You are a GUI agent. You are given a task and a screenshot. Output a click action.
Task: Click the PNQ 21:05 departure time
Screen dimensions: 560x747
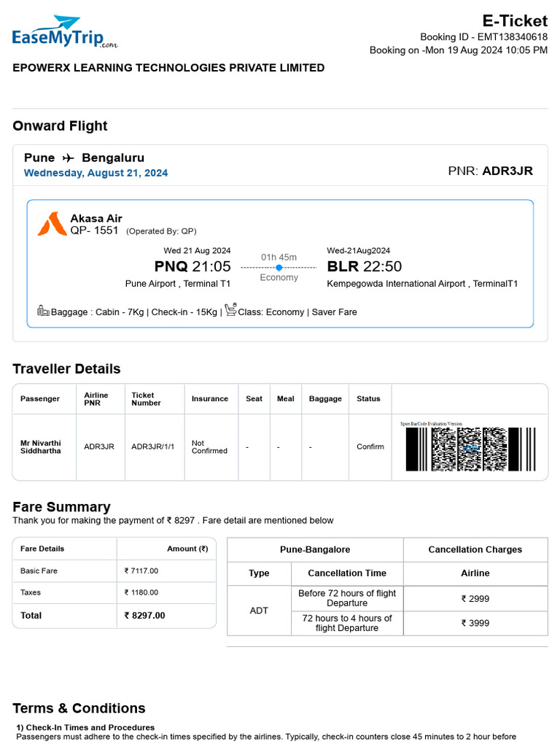pos(192,266)
